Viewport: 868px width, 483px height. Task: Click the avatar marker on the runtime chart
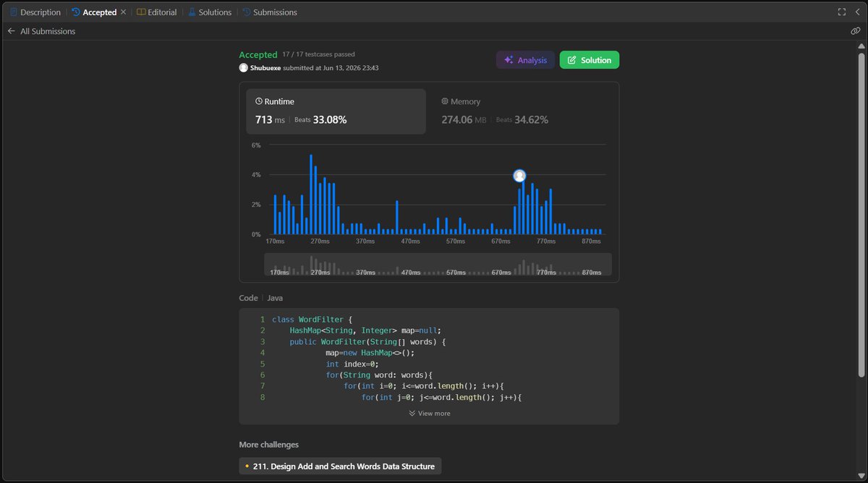(x=519, y=176)
